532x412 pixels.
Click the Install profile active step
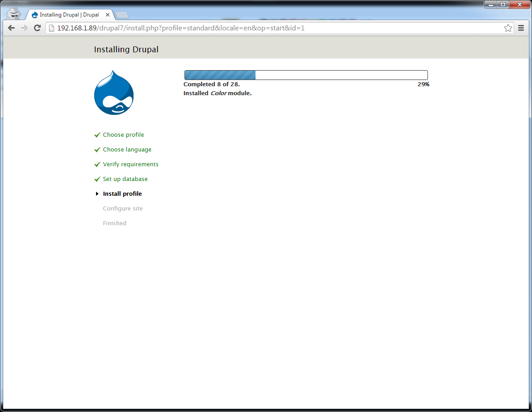point(122,194)
